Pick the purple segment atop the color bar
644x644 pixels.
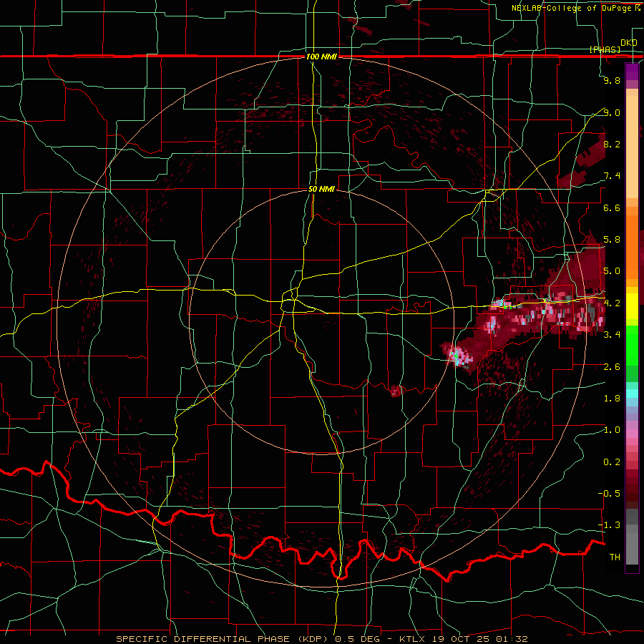coord(632,72)
